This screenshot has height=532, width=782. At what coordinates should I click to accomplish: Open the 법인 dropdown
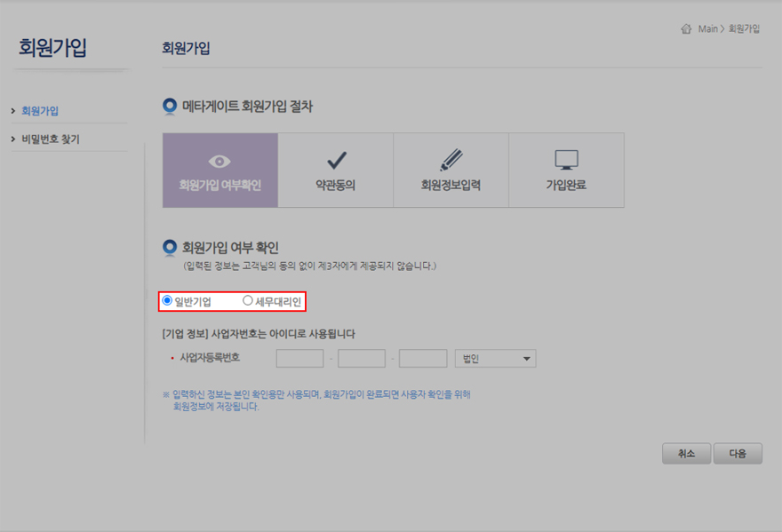tap(495, 359)
